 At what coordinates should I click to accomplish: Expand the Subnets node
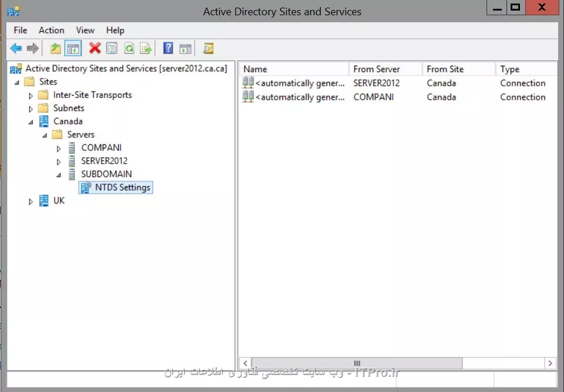31,109
